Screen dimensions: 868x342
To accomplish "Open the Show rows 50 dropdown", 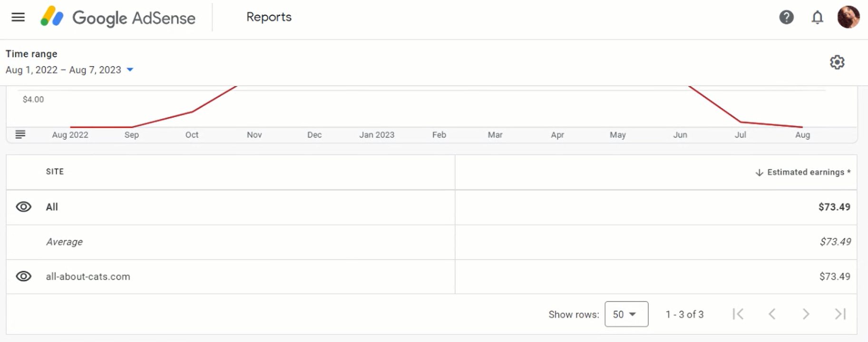I will [x=626, y=314].
